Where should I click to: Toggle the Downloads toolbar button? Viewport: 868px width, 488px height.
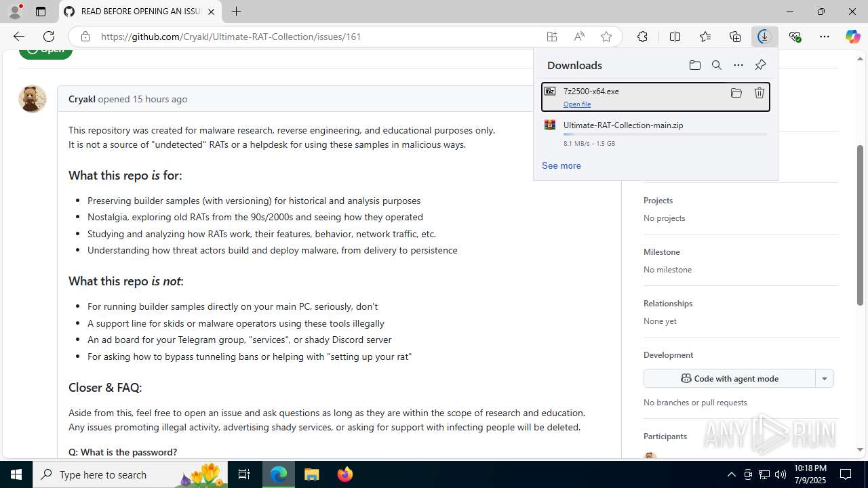[x=764, y=37]
